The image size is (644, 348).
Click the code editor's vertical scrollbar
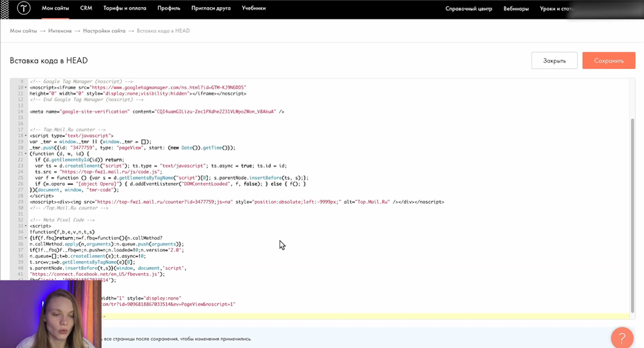pos(632,213)
